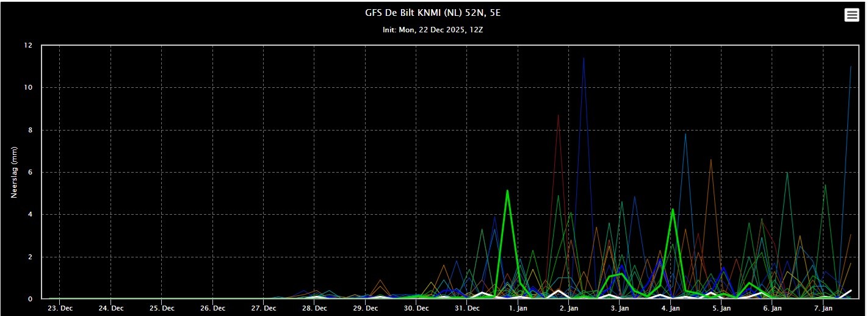Viewport: 868px width, 316px height.
Task: Click the dark red spike near 8.7 mm
Action: [558, 116]
